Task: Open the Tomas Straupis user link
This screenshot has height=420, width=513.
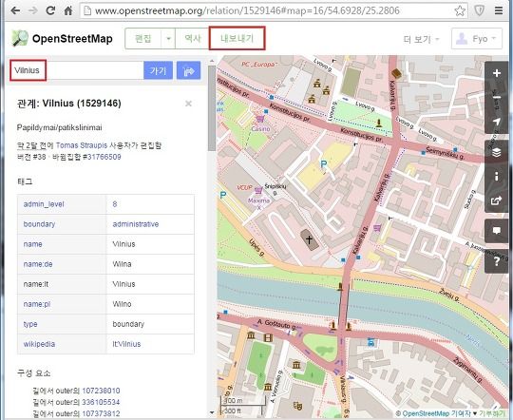Action: click(82, 145)
